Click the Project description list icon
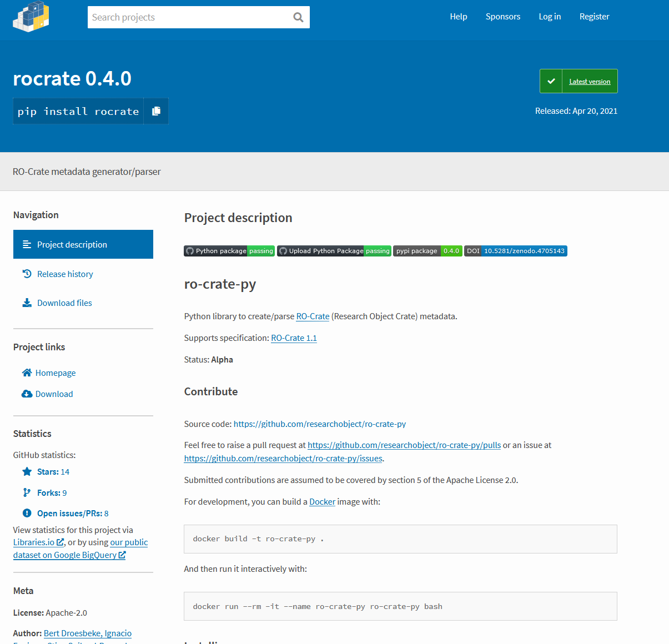The width and height of the screenshot is (669, 644). click(27, 244)
